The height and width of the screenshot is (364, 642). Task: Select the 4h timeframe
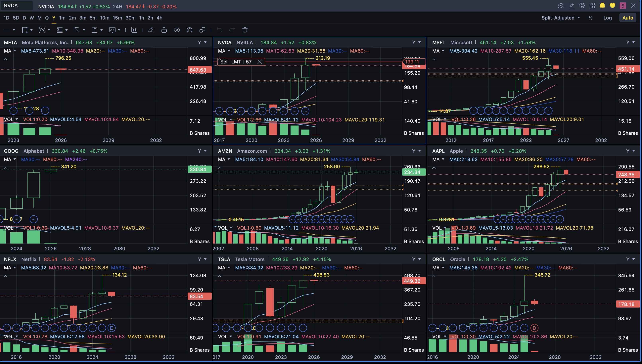pos(160,18)
